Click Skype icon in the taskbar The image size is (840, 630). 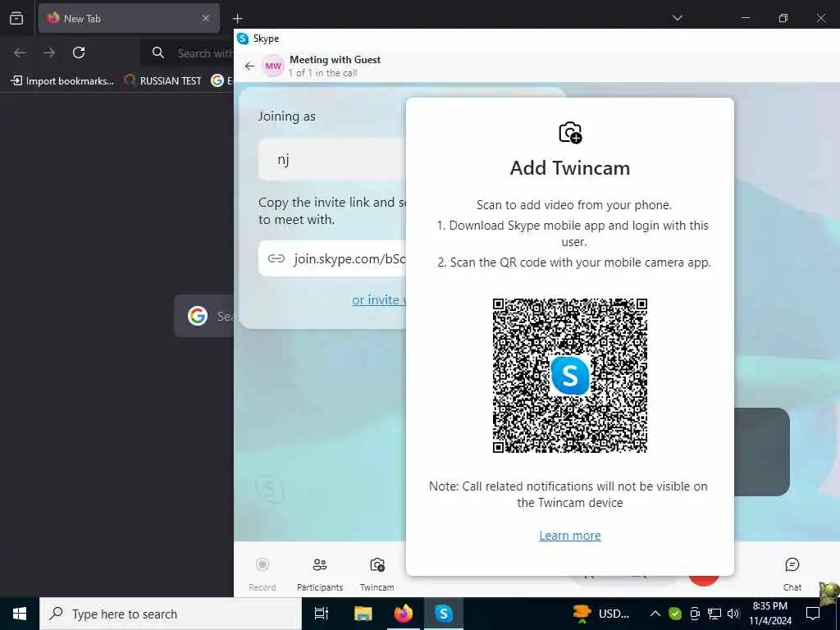pos(444,614)
